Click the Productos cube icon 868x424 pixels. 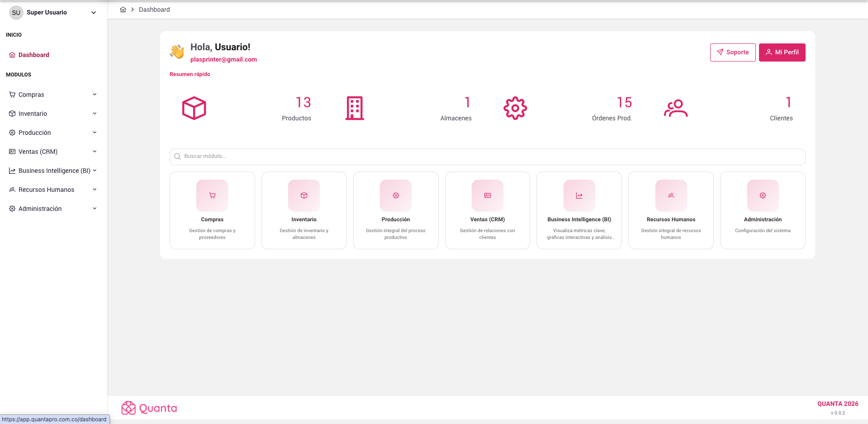tap(194, 108)
